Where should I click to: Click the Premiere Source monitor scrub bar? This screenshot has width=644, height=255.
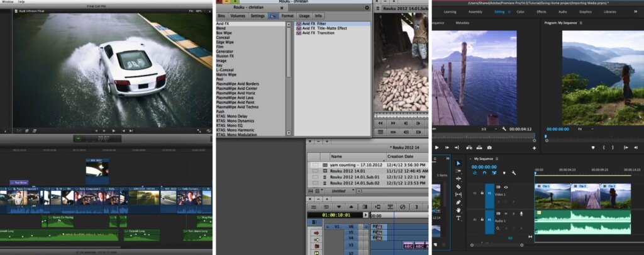484,138
